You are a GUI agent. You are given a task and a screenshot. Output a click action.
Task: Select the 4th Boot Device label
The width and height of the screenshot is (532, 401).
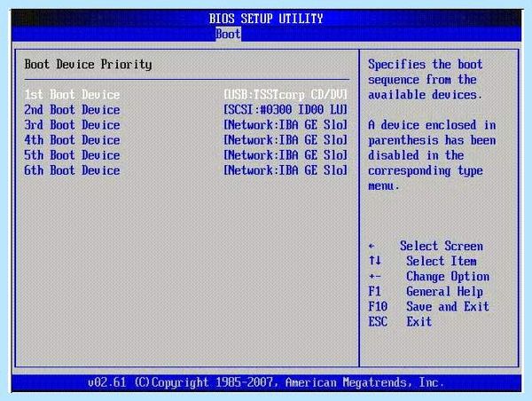coord(72,140)
